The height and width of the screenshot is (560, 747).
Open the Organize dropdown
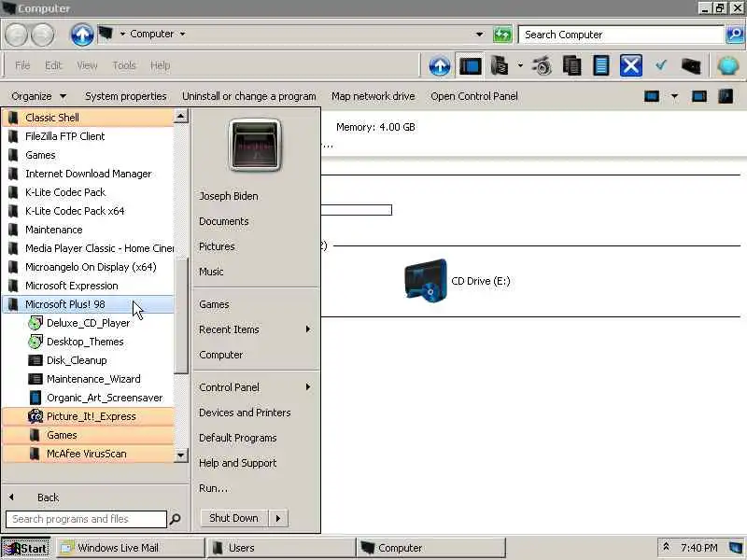click(x=38, y=96)
